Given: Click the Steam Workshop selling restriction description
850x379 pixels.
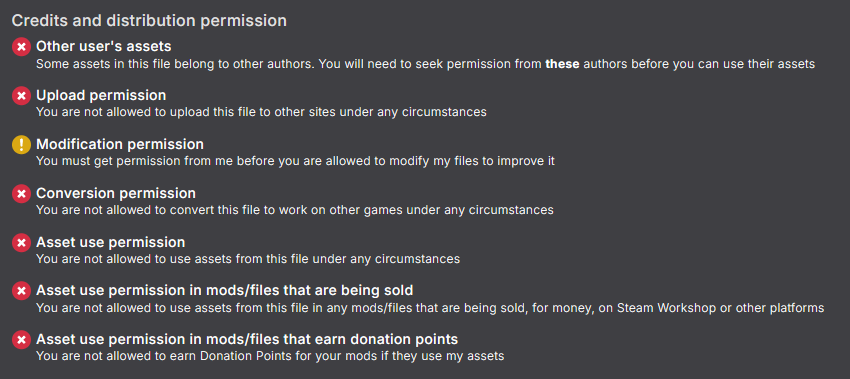Looking at the screenshot, I should point(430,308).
